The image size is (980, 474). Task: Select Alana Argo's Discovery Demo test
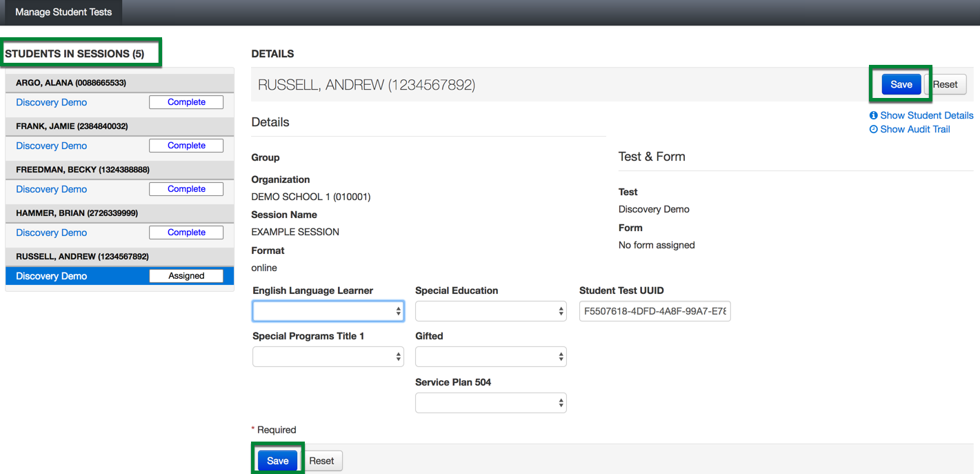point(52,102)
